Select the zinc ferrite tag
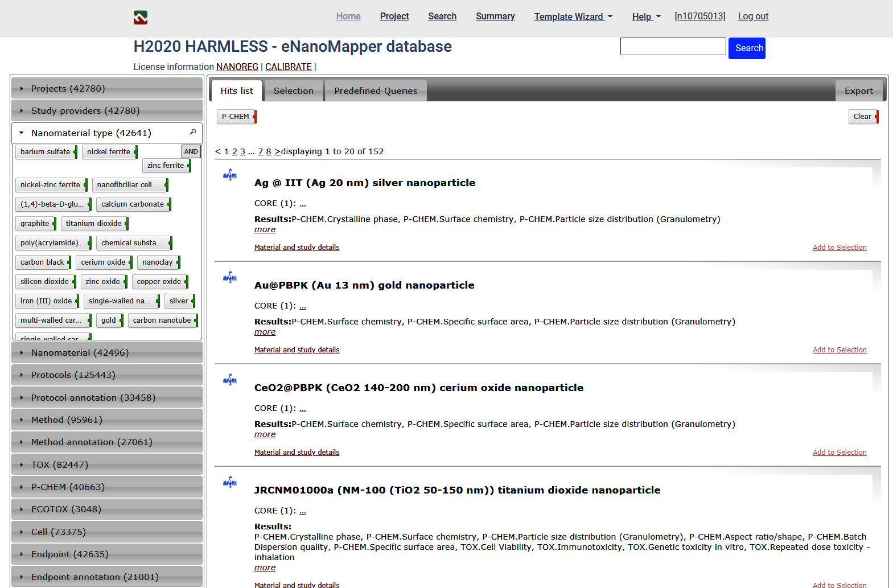The height and width of the screenshot is (588, 893). coord(167,166)
